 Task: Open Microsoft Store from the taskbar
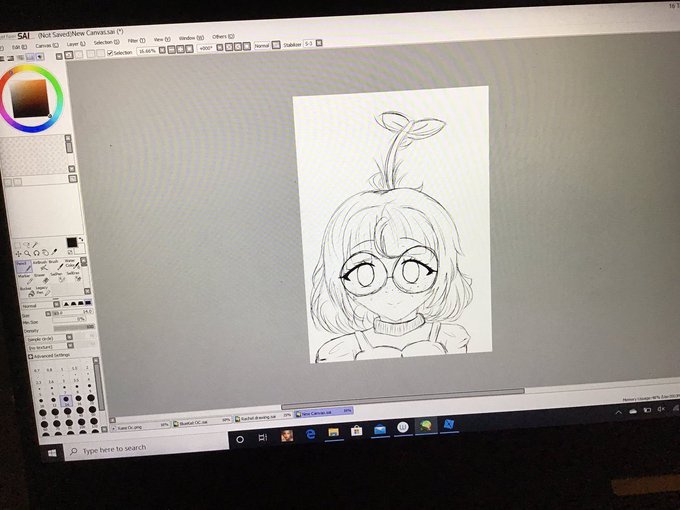pyautogui.click(x=356, y=430)
